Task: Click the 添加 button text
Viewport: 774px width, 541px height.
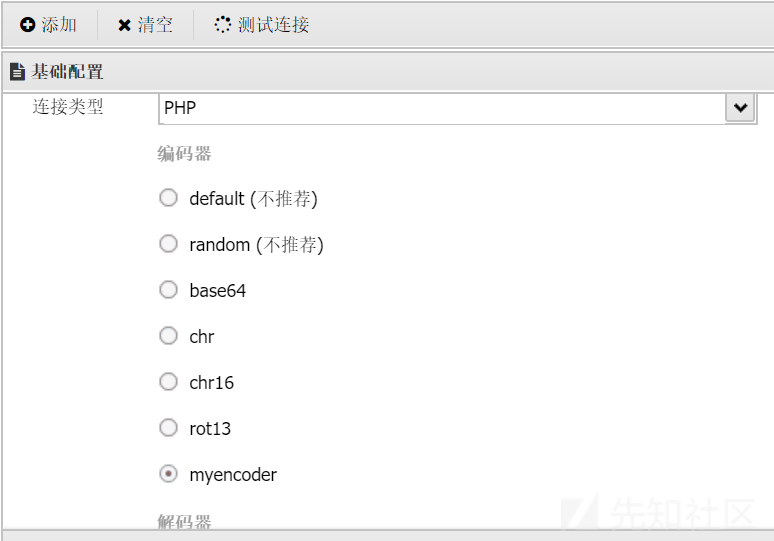Action: pyautogui.click(x=59, y=25)
